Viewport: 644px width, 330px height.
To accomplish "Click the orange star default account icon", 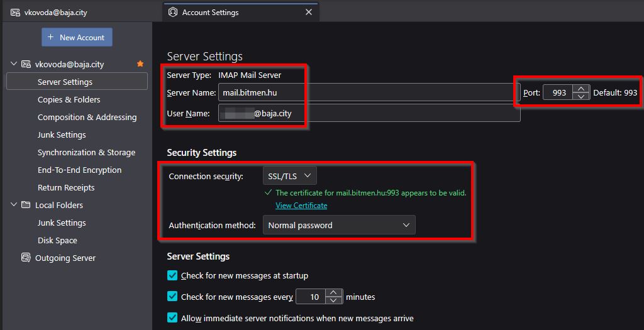I will (x=140, y=64).
